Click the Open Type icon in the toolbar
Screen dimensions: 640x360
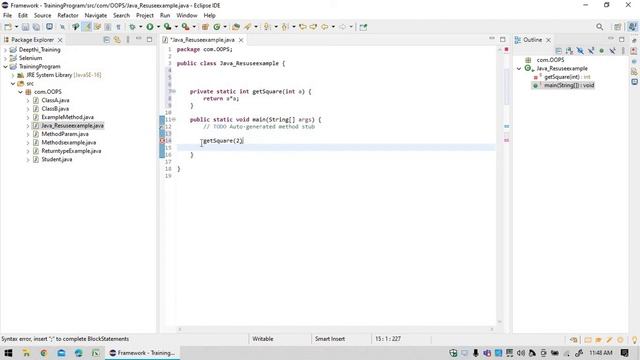coord(236,27)
